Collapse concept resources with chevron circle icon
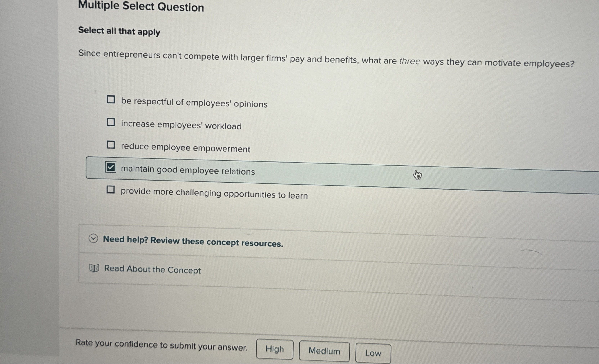599x364 pixels. point(93,238)
